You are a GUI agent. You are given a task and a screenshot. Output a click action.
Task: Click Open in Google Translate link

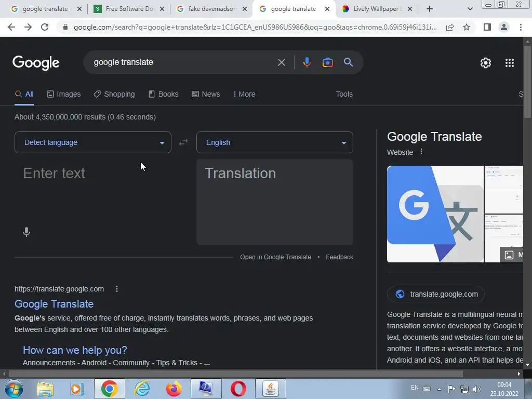point(275,257)
